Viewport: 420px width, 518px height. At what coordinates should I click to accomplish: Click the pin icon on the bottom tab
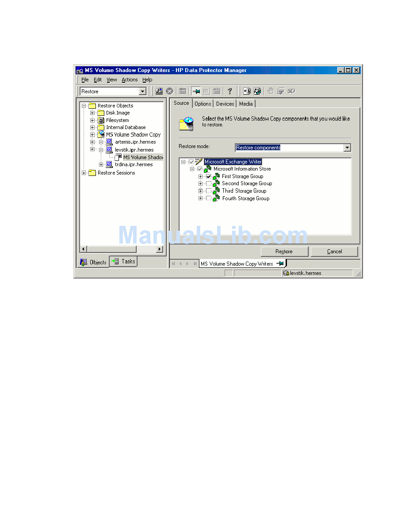click(x=280, y=263)
